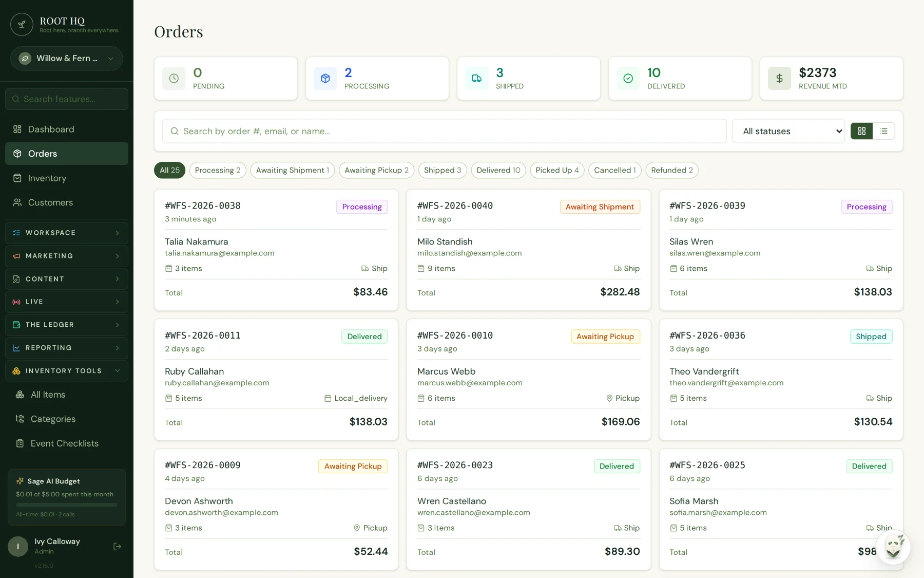Filter by Processing 2
This screenshot has width=924, height=578.
click(x=218, y=171)
